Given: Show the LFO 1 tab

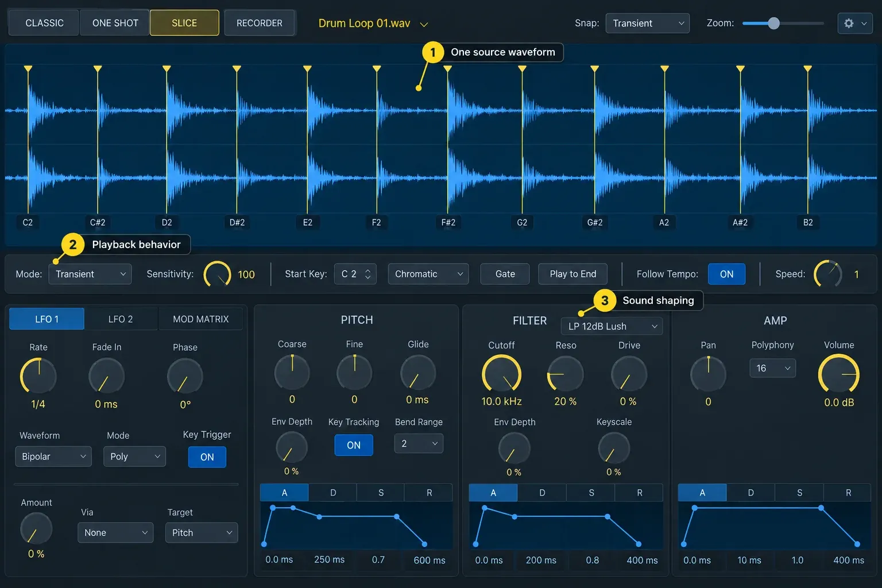Looking at the screenshot, I should (47, 319).
